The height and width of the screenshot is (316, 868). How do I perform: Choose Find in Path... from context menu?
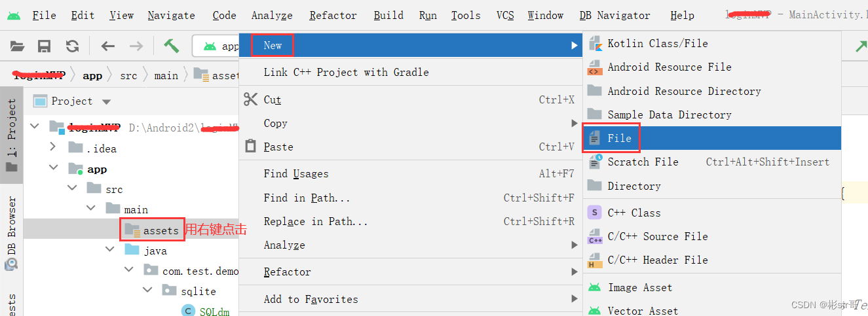point(307,198)
